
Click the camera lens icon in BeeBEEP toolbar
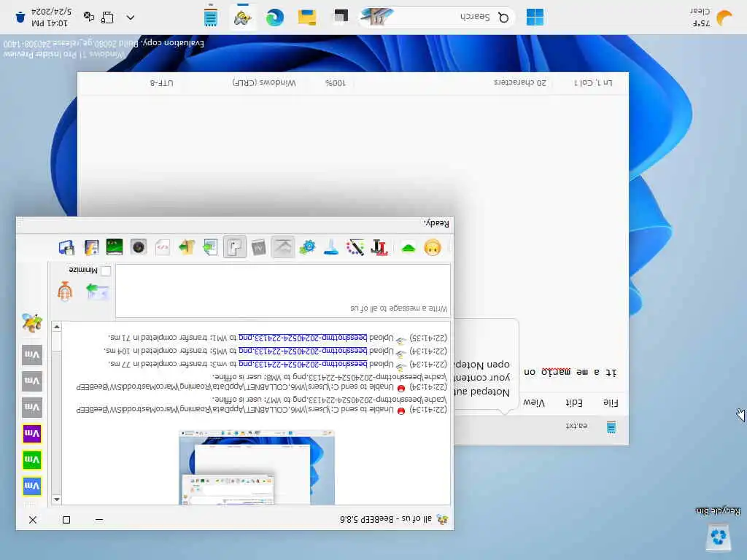coord(139,248)
